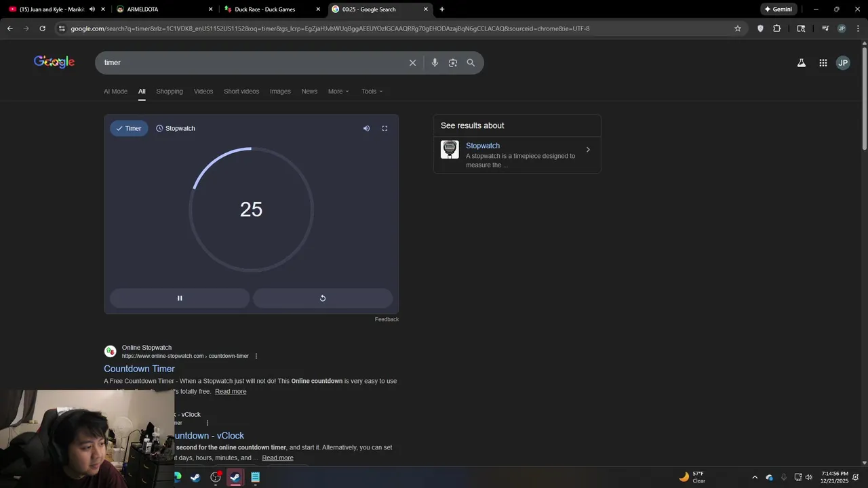Search by image with the camera lens icon
868x488 pixels.
452,62
